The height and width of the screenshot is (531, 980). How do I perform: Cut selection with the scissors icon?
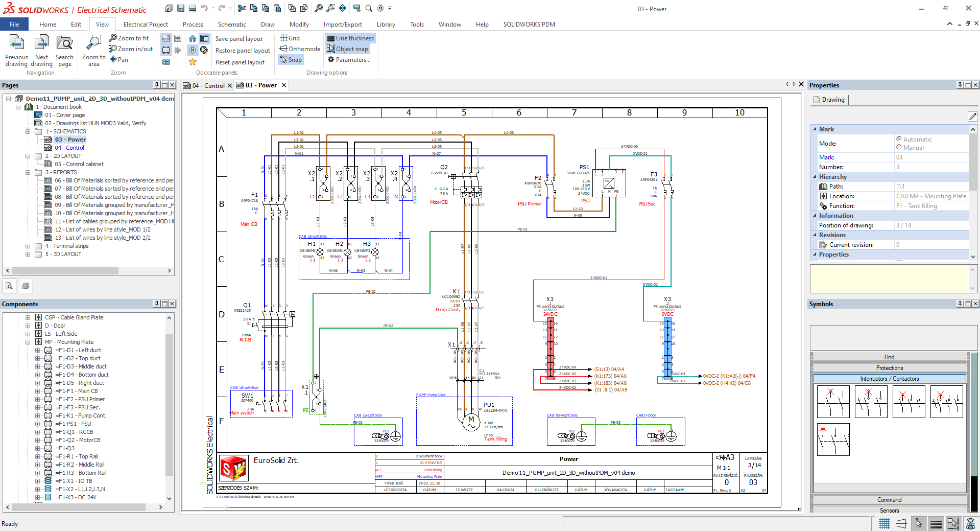[242, 8]
